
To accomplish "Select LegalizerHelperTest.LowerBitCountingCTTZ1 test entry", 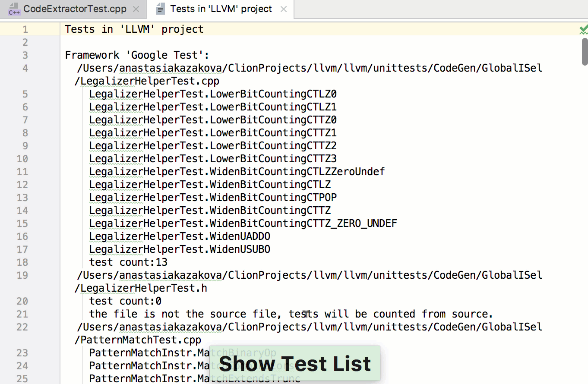I will (213, 133).
